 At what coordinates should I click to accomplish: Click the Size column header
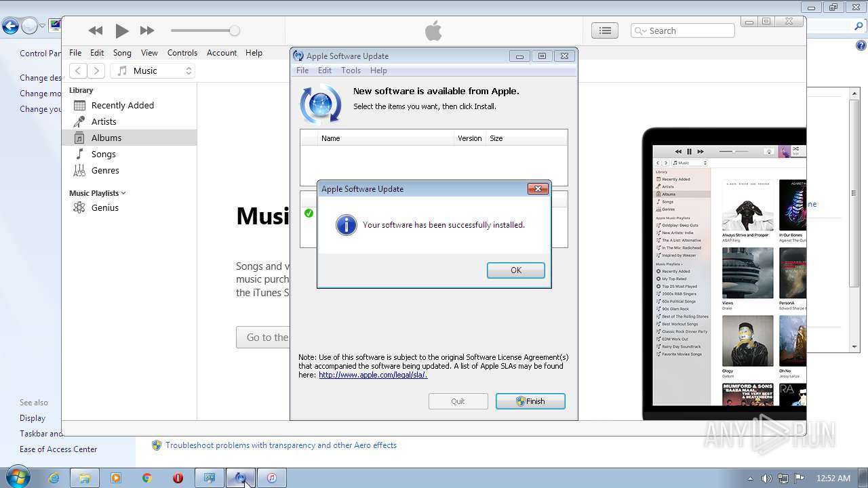click(526, 138)
